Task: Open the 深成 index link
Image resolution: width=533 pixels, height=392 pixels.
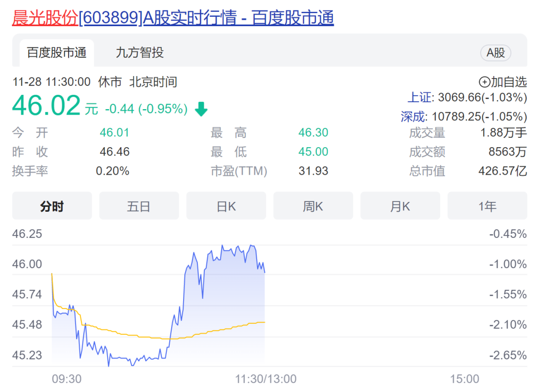Action: pos(413,117)
